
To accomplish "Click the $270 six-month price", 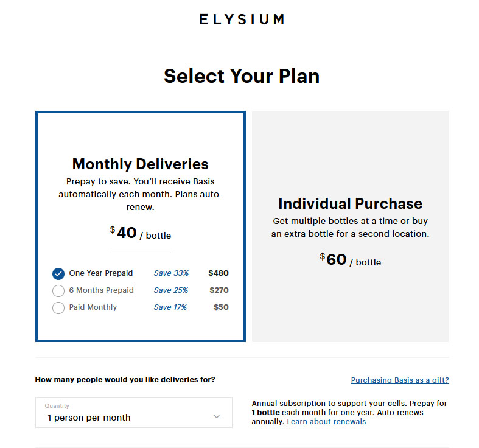I will click(219, 290).
